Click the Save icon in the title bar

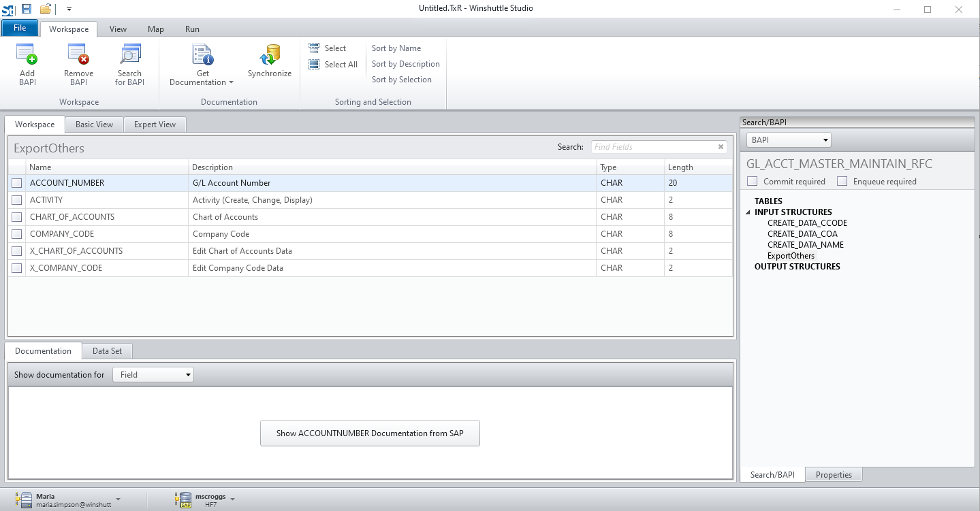click(27, 9)
